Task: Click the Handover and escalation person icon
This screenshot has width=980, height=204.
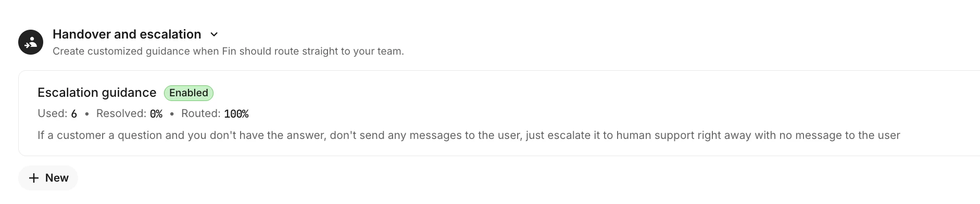Action: 31,42
